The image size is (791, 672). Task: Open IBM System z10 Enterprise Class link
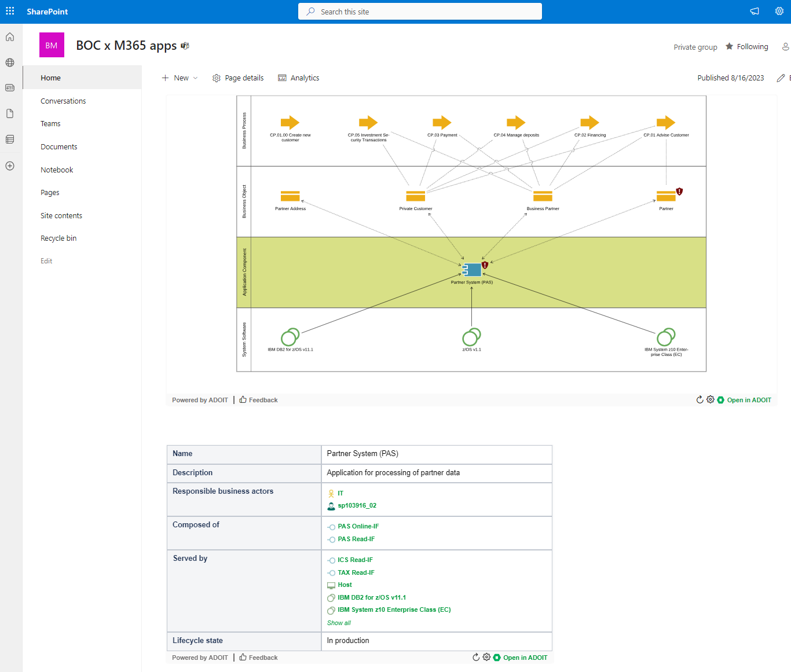[394, 609]
